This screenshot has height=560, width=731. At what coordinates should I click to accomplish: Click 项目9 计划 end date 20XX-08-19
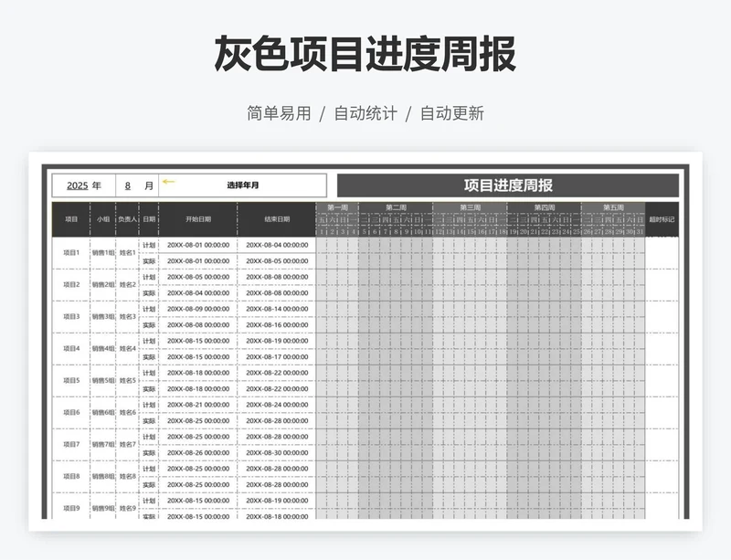[277, 501]
